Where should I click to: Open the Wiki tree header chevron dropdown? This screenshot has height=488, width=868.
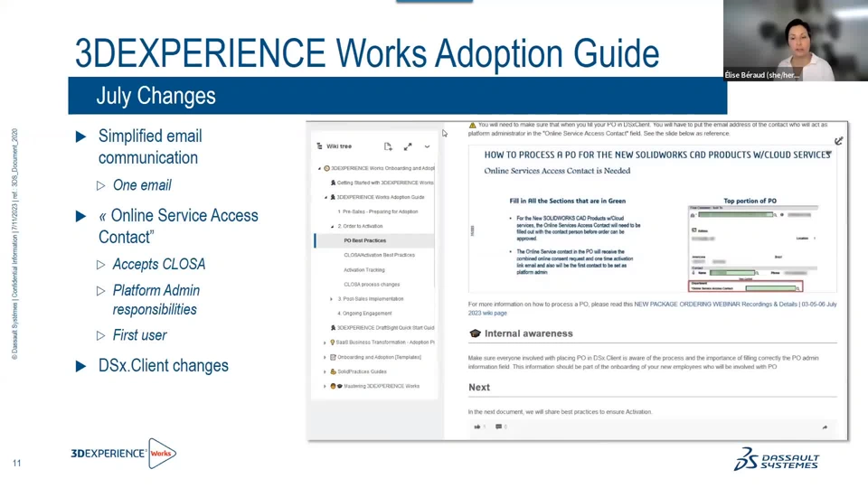pyautogui.click(x=427, y=146)
